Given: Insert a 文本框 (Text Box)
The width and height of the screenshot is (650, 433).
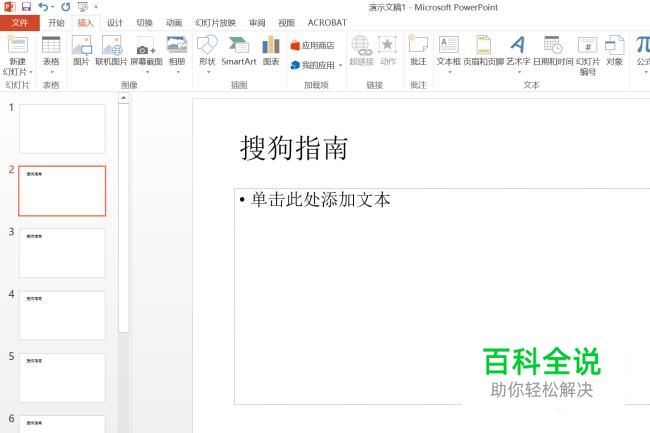Looking at the screenshot, I should coord(449,50).
